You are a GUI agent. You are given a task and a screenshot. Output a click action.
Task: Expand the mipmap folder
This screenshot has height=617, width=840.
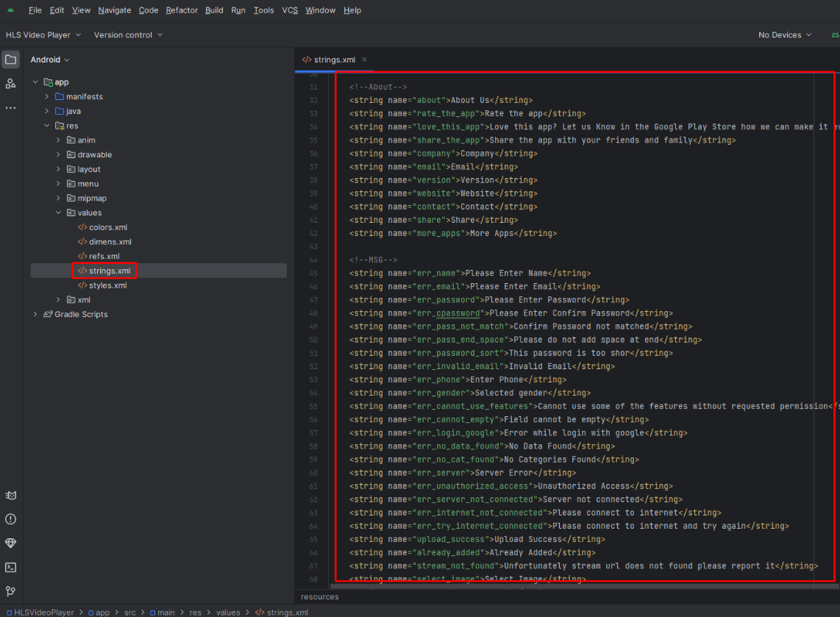pyautogui.click(x=58, y=198)
